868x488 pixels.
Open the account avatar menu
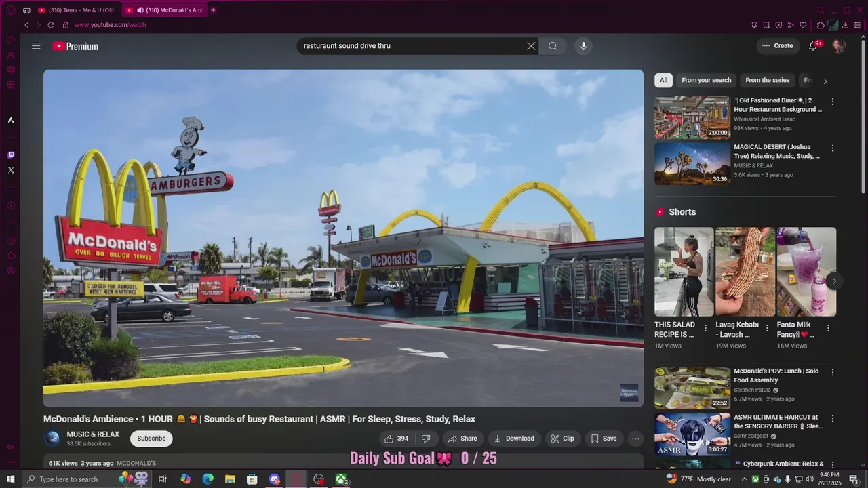coord(839,45)
